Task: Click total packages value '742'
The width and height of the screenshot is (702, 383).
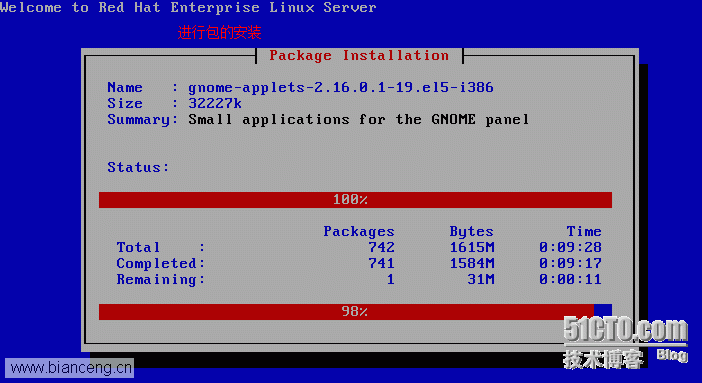Action: (381, 247)
